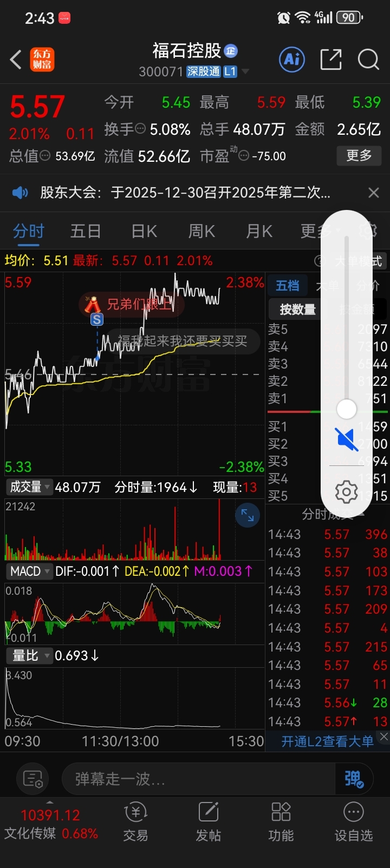Tap the battery 90 indicator
The width and height of the screenshot is (390, 868).
tap(350, 18)
